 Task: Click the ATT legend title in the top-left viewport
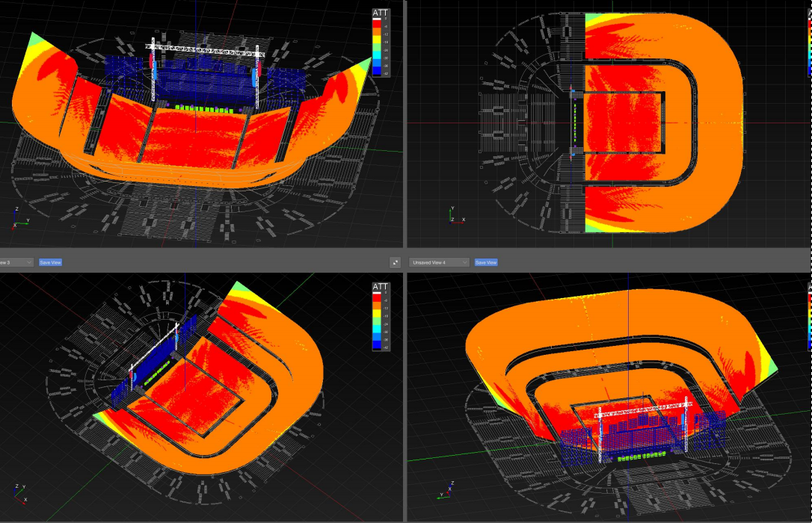(x=380, y=13)
